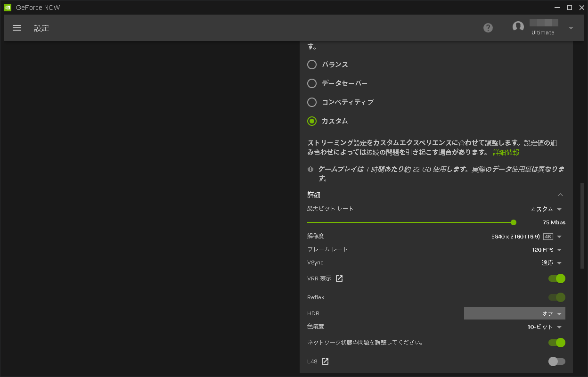Change the HDR dropdown from オフ
Viewport: 588px width, 377px height.
pos(514,313)
